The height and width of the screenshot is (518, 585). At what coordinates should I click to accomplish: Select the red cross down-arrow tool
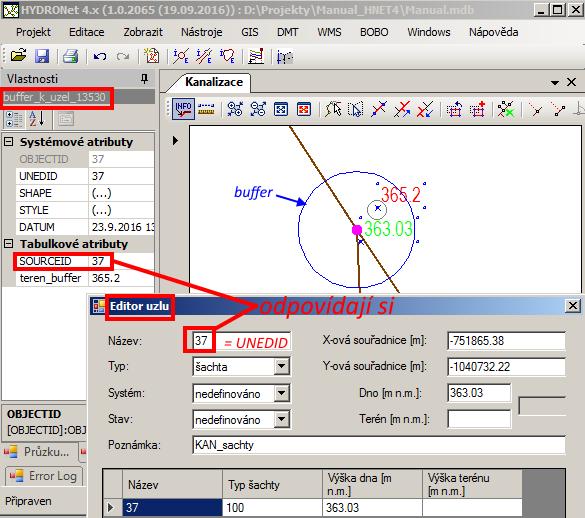pos(425,109)
